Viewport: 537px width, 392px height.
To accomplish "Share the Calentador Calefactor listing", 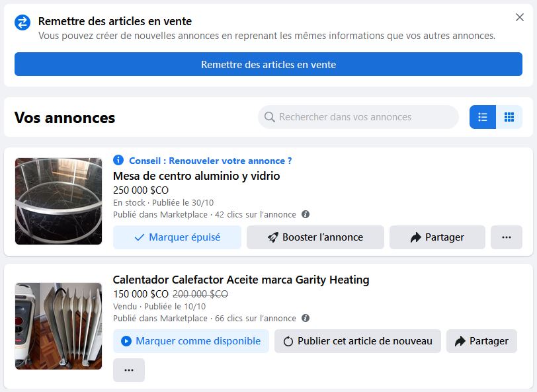I will (481, 341).
